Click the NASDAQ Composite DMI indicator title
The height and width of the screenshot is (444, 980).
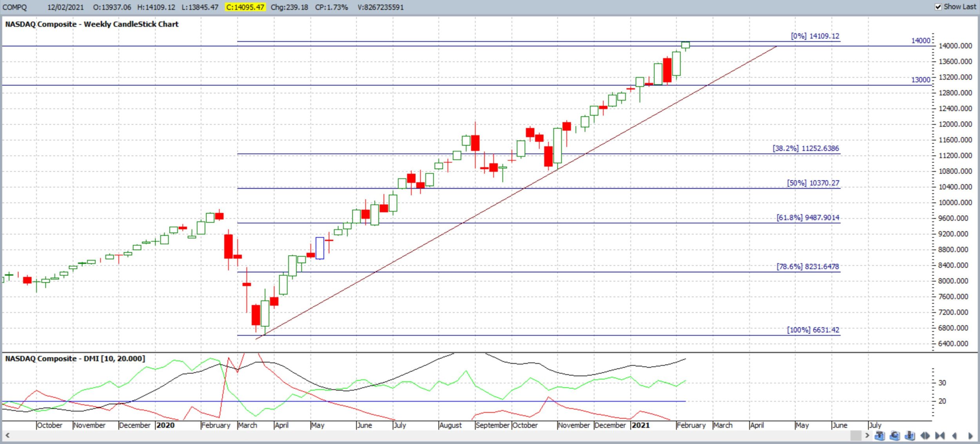[x=75, y=358]
